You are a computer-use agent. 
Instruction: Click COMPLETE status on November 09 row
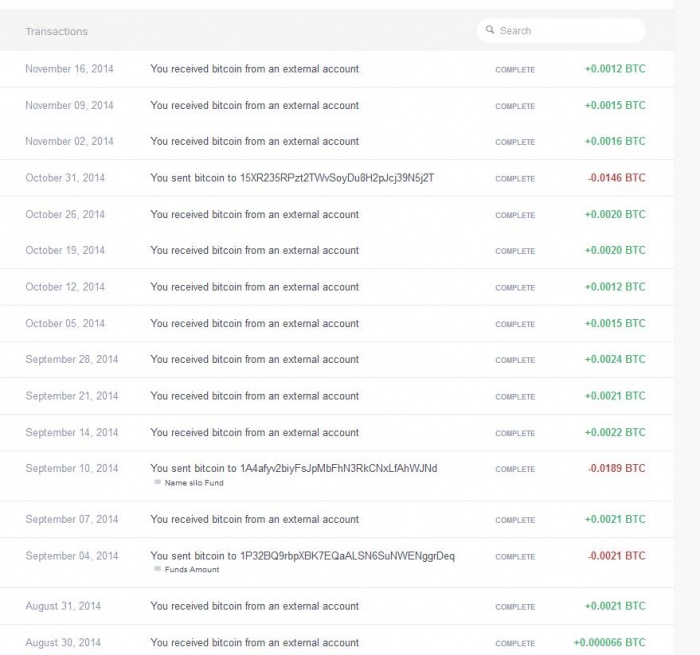(515, 106)
